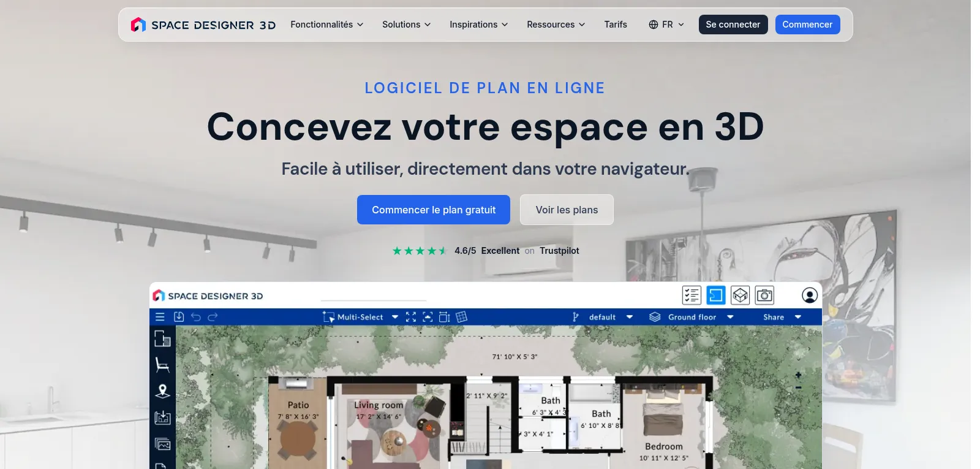This screenshot has width=980, height=469.
Task: Open the FR language dropdown
Action: tap(667, 25)
